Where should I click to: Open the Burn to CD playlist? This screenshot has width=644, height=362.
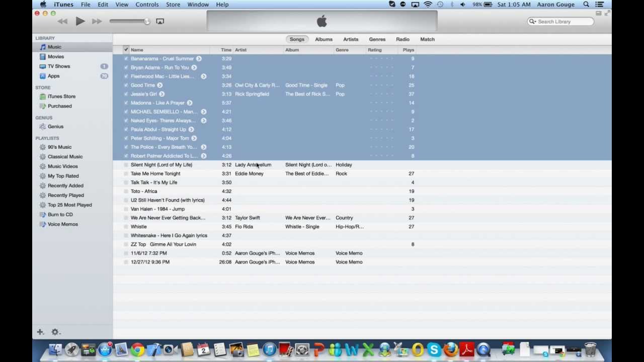click(x=72, y=214)
